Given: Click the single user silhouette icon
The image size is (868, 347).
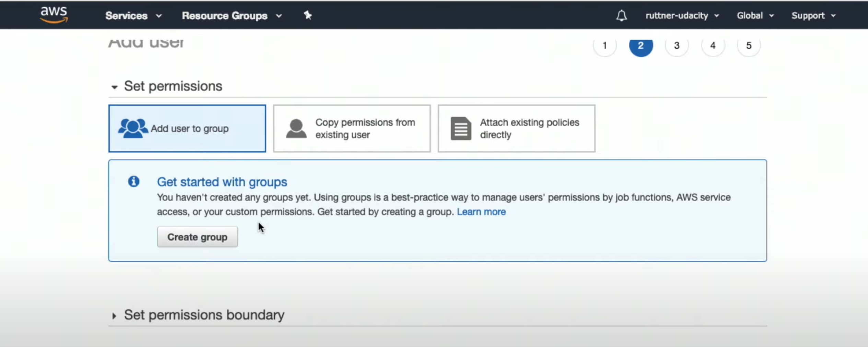Looking at the screenshot, I should click(296, 129).
